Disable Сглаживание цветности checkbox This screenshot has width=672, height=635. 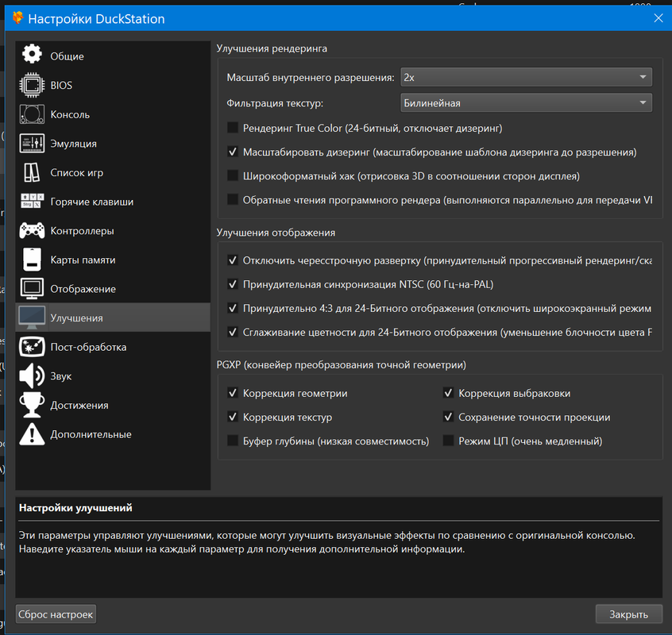coord(233,333)
